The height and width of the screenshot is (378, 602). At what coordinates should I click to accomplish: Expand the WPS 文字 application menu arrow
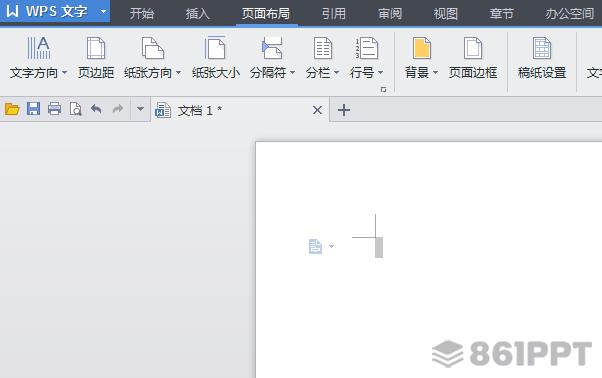pyautogui.click(x=103, y=12)
